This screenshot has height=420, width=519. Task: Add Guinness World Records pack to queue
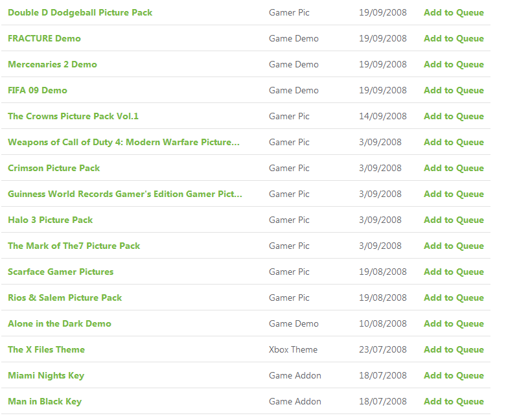[454, 194]
